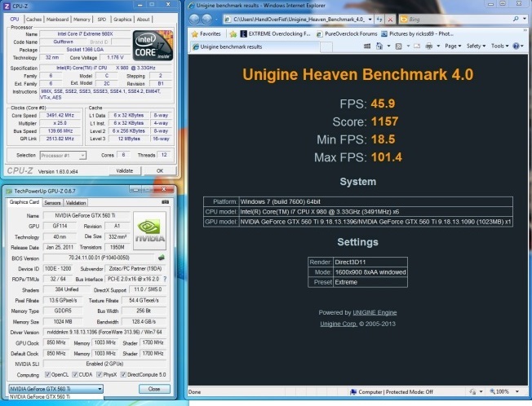Click the Help question mark icon
Viewport: 532px width, 406px height.
coord(516,46)
